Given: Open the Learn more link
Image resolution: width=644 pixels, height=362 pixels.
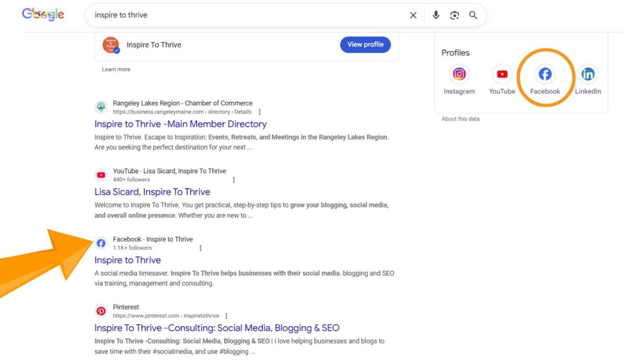Looking at the screenshot, I should pos(116,69).
